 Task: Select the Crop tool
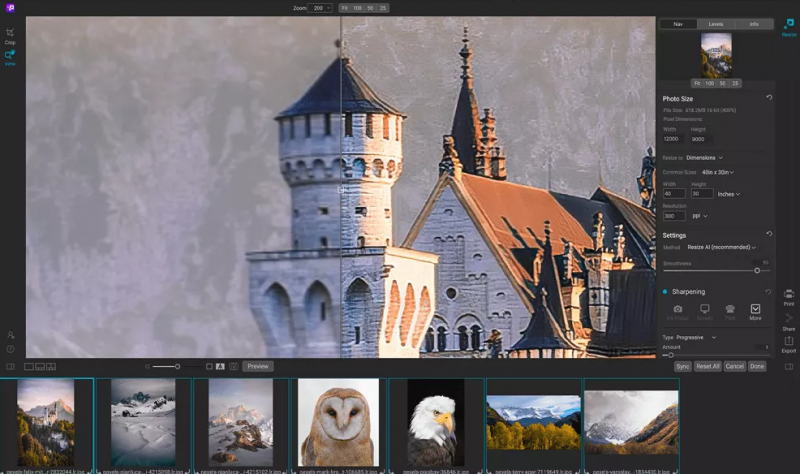[x=10, y=35]
